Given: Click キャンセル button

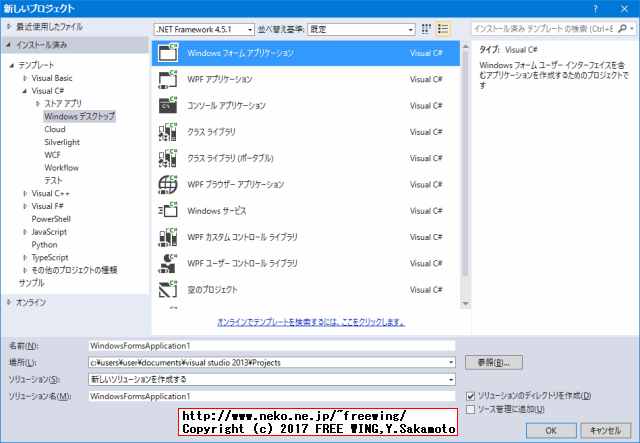Looking at the screenshot, I should (x=605, y=430).
